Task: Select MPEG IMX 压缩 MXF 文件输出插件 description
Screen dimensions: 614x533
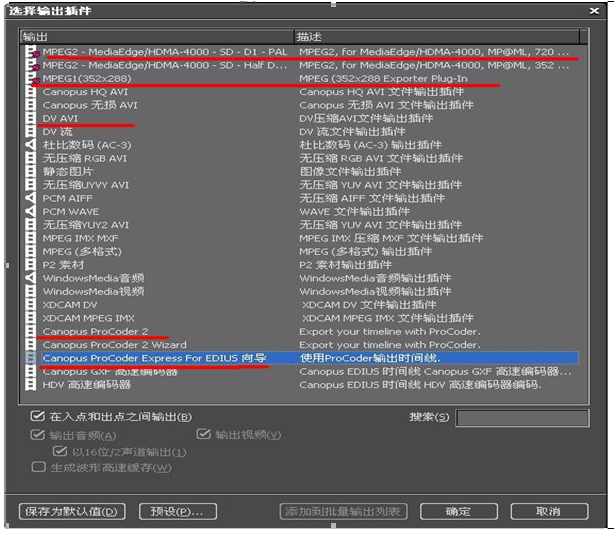Action: (391, 238)
